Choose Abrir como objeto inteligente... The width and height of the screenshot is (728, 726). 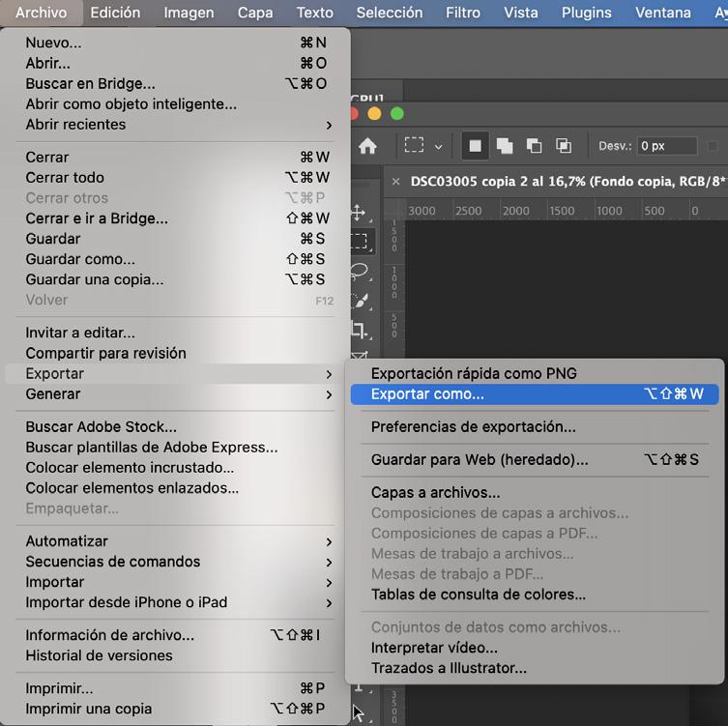point(176,104)
